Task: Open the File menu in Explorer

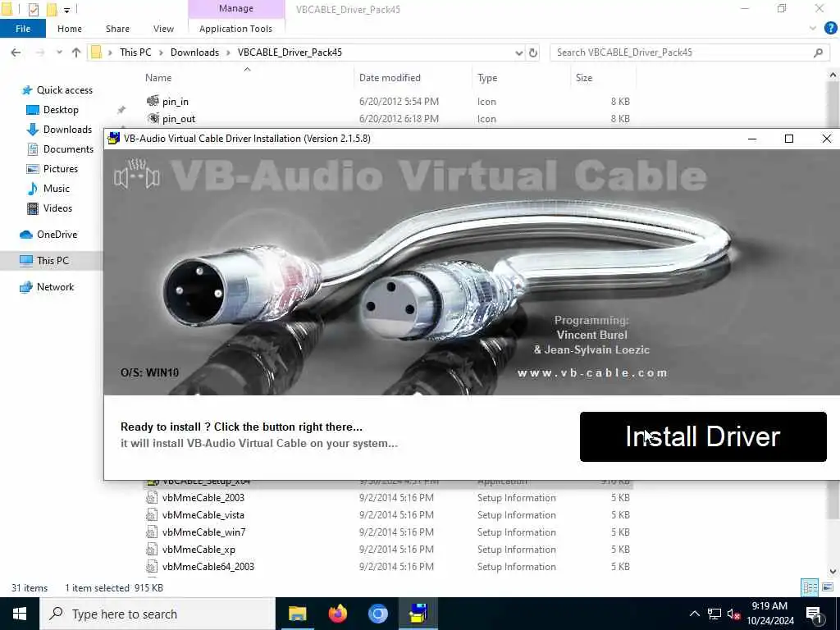Action: [x=22, y=29]
